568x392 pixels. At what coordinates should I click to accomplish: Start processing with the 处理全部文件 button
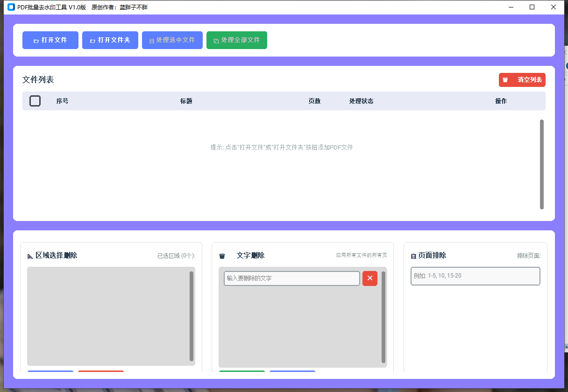tap(237, 40)
